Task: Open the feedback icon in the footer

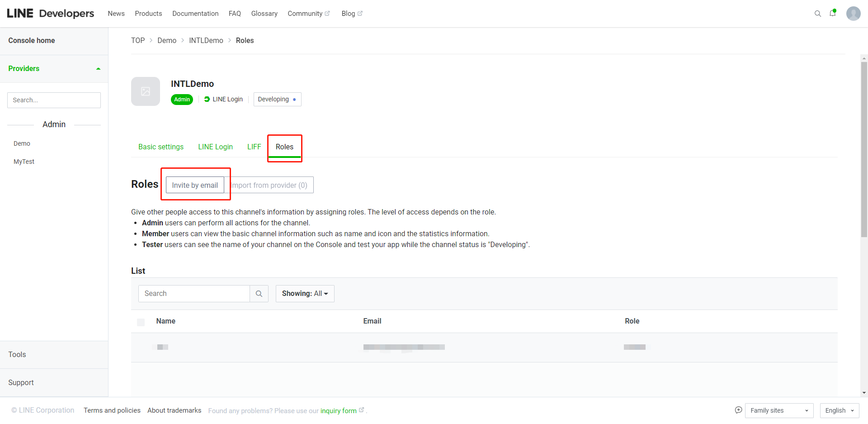Action: [738, 410]
